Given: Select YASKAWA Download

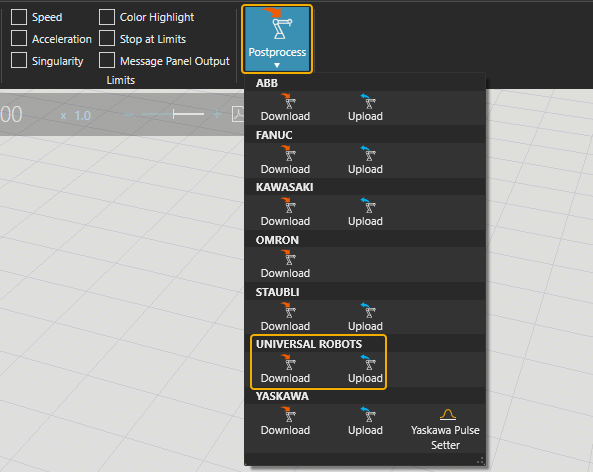Looking at the screenshot, I should pos(285,422).
